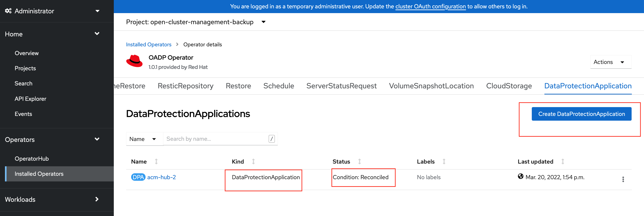Click the kebab menu for acm-hub-2 row
This screenshot has width=644, height=216.
coord(623,179)
